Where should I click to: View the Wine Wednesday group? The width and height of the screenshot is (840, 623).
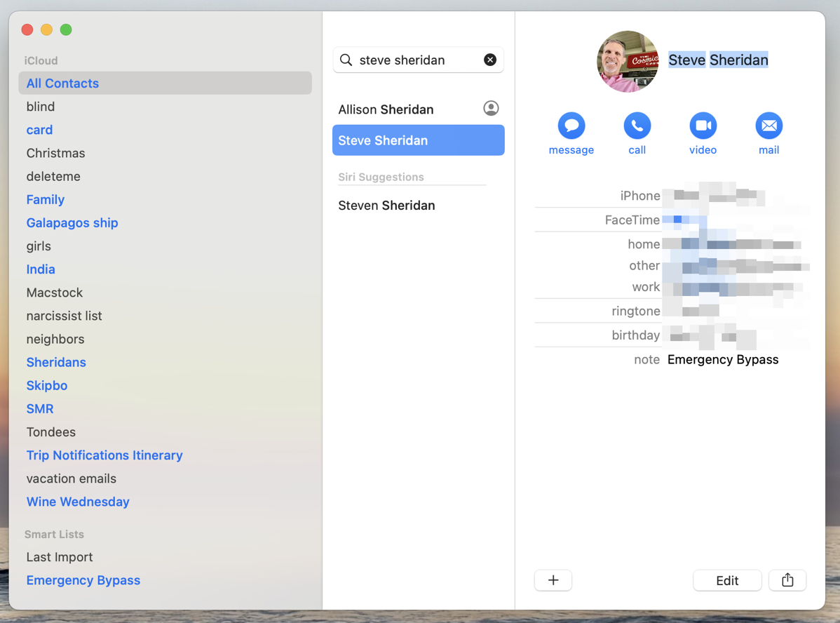(x=77, y=502)
